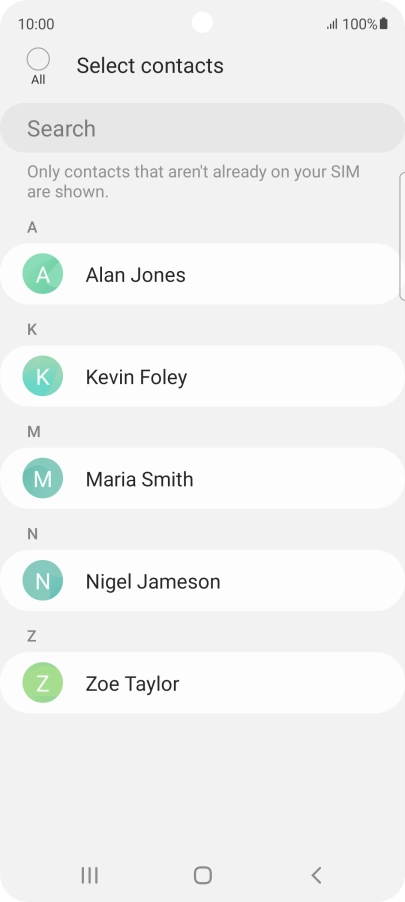The image size is (405, 902).
Task: Tap the Search contacts field
Action: click(202, 128)
